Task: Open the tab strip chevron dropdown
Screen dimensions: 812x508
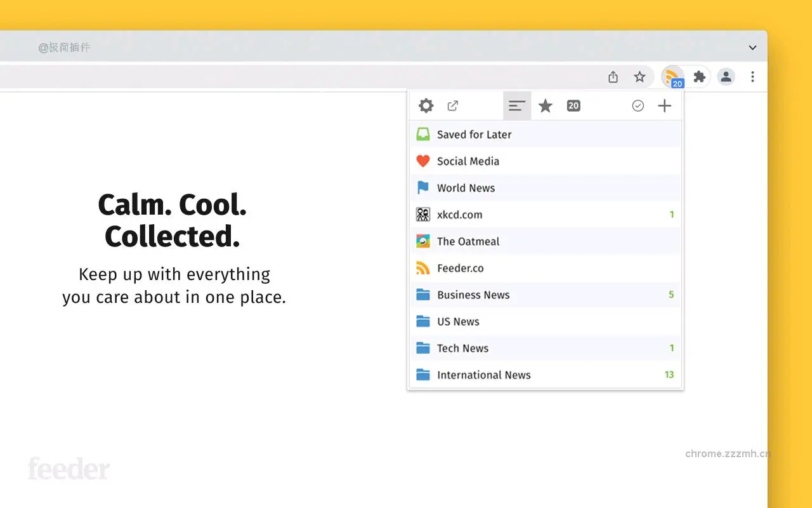Action: point(752,47)
